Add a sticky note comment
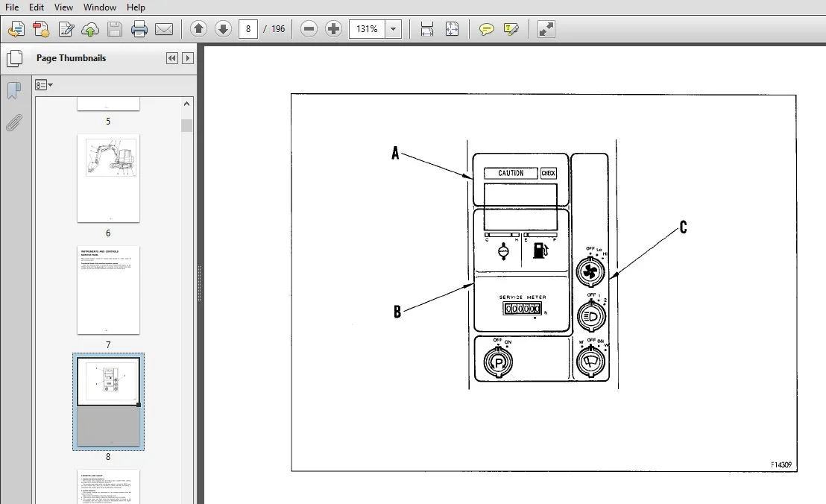Viewport: 826px width, 504px height. tap(486, 29)
